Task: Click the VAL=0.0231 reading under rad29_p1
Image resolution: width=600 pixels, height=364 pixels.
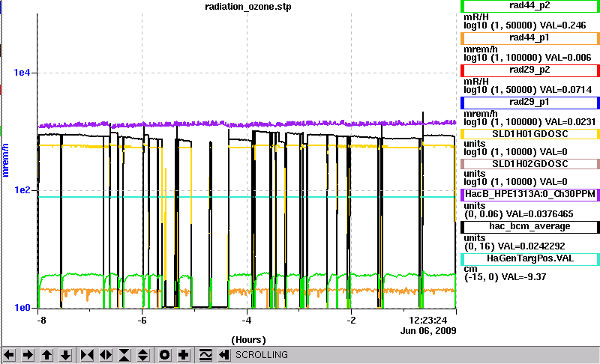Action: (x=571, y=122)
